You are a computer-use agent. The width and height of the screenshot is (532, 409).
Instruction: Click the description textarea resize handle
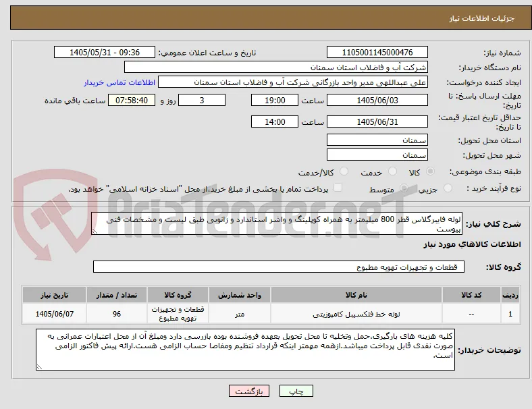tap(95, 231)
